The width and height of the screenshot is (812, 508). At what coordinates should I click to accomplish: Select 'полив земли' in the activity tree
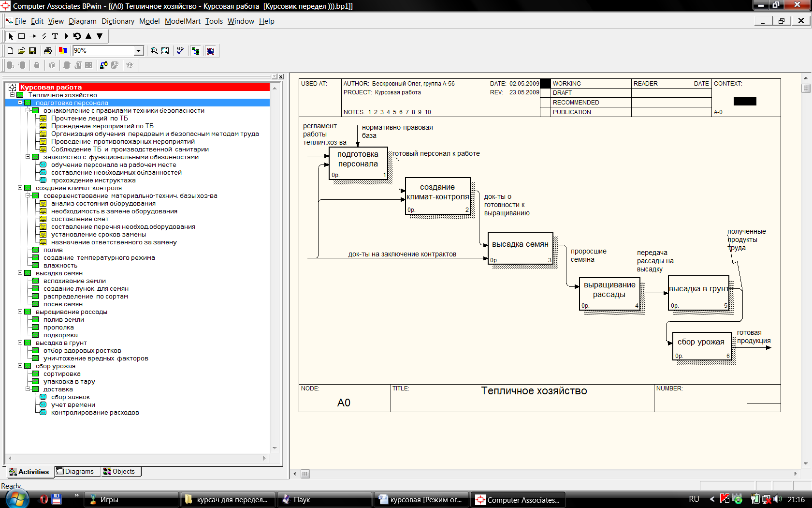click(x=63, y=320)
